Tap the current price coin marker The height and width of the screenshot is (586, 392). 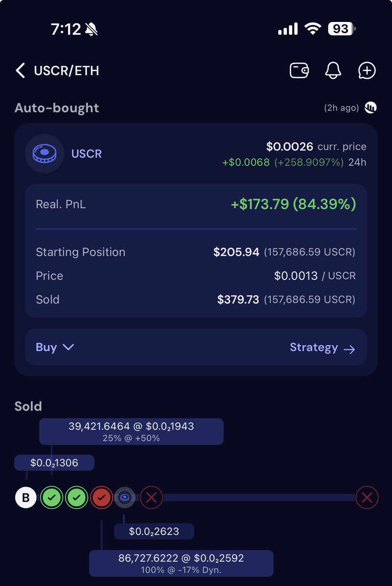click(x=125, y=498)
